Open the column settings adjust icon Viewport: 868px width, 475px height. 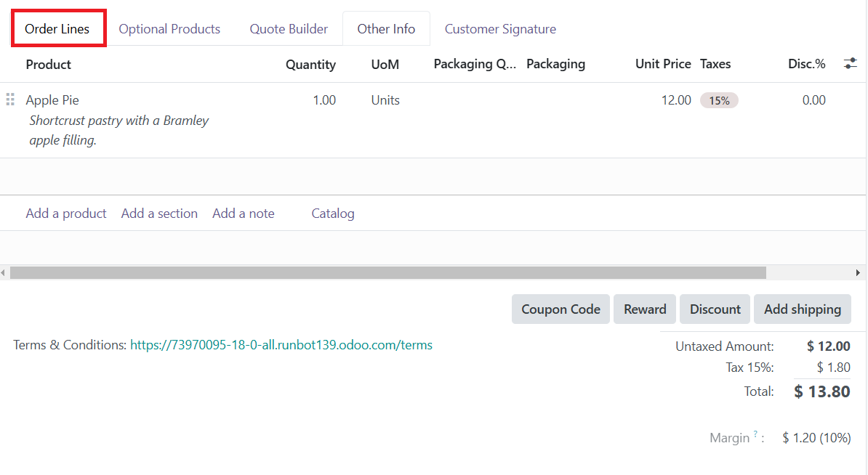pos(851,64)
